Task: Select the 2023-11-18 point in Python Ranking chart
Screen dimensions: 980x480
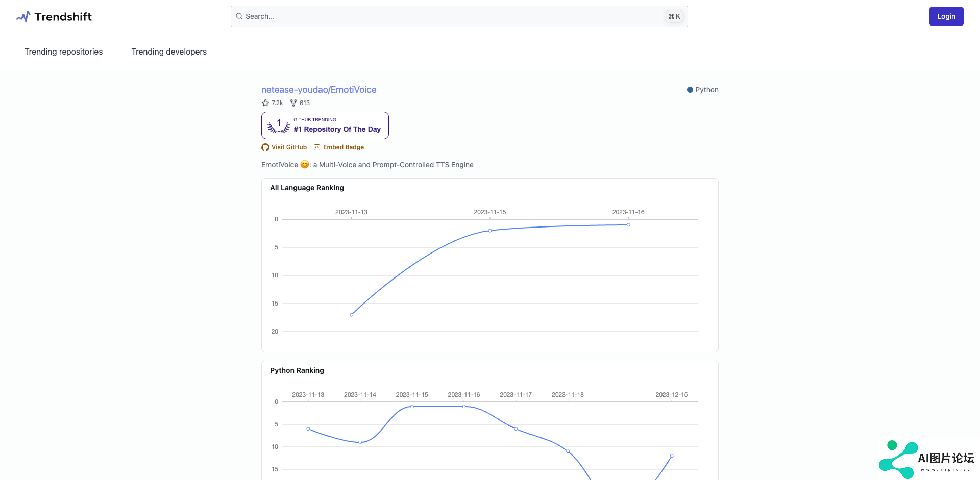Action: coord(568,451)
